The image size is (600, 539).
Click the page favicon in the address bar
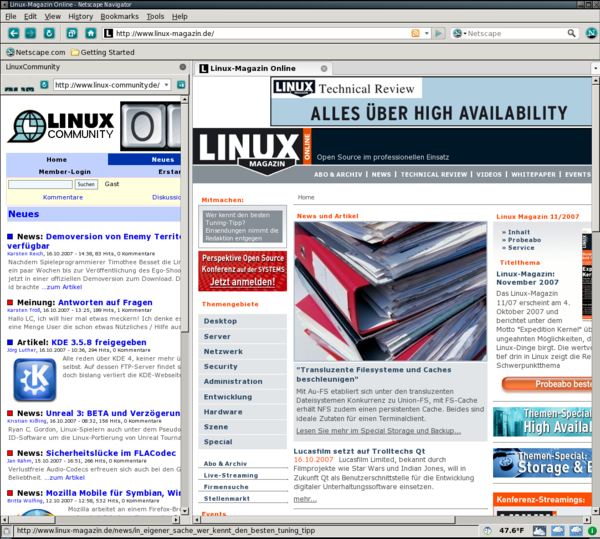[x=108, y=33]
